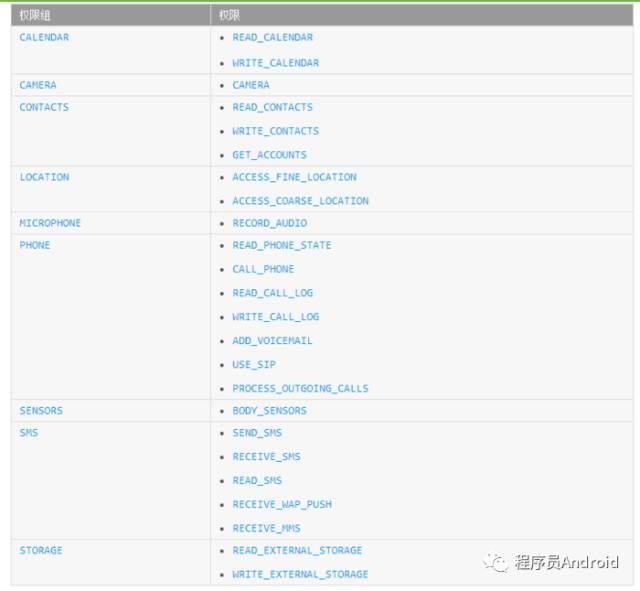The image size is (640, 591).
Task: Click the ADD_VOICEMAIL link
Action: [273, 341]
